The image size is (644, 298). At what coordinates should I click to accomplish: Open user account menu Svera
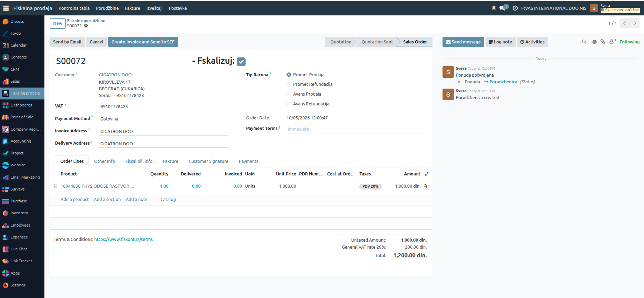(x=615, y=8)
